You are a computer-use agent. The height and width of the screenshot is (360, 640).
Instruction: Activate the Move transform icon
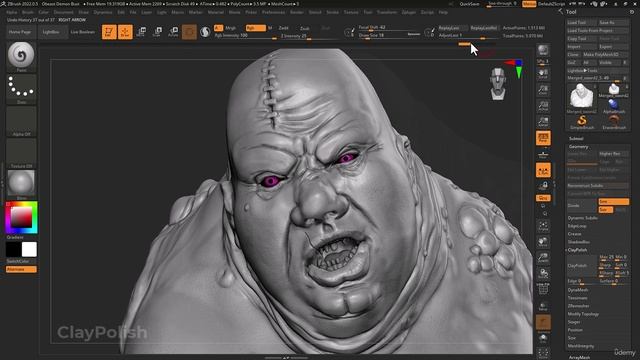[x=141, y=32]
